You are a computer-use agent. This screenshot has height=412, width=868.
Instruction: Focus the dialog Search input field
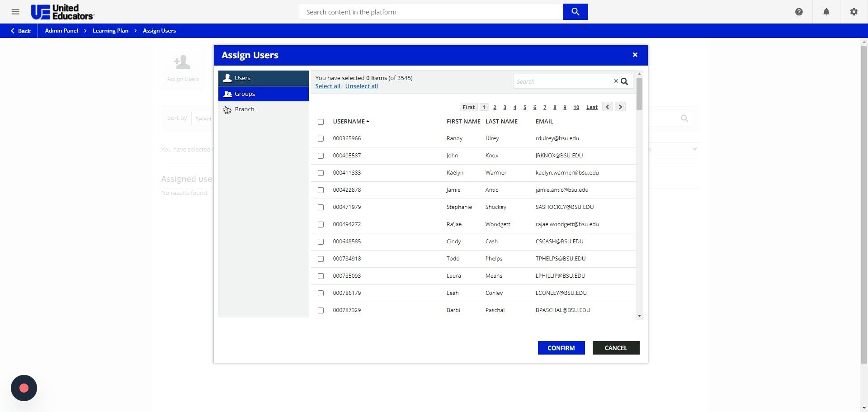[x=563, y=81]
